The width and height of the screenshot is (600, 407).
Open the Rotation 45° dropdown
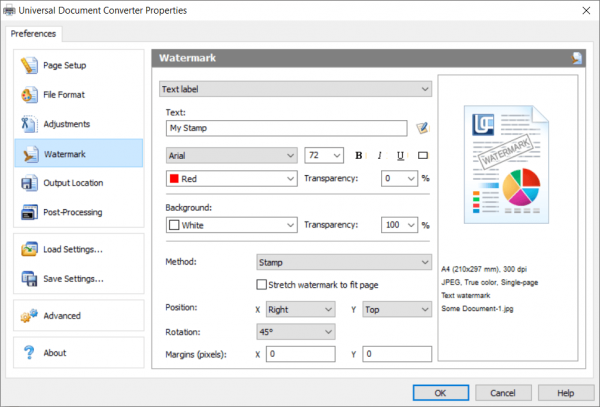[x=296, y=332]
